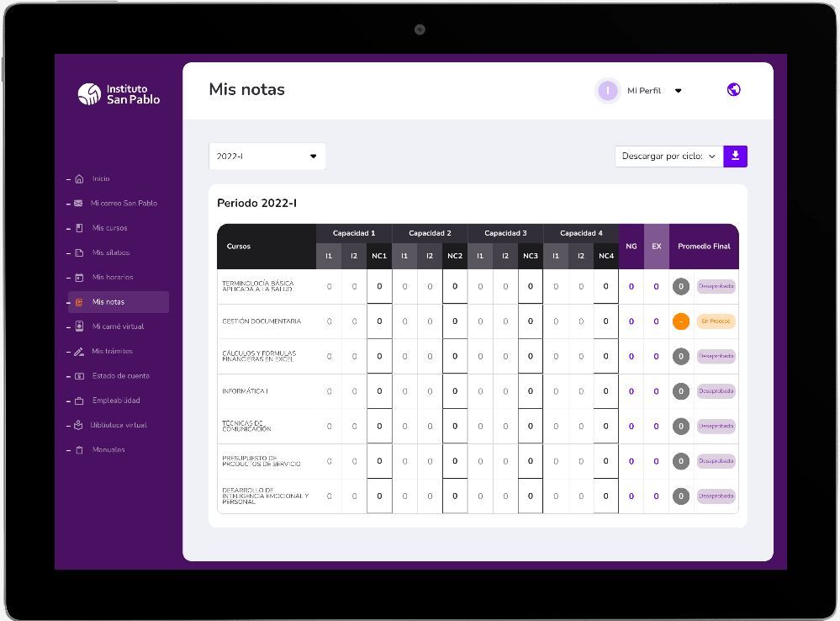The image size is (840, 621).
Task: Click the INFORMÁTICA I course name
Action: click(245, 391)
